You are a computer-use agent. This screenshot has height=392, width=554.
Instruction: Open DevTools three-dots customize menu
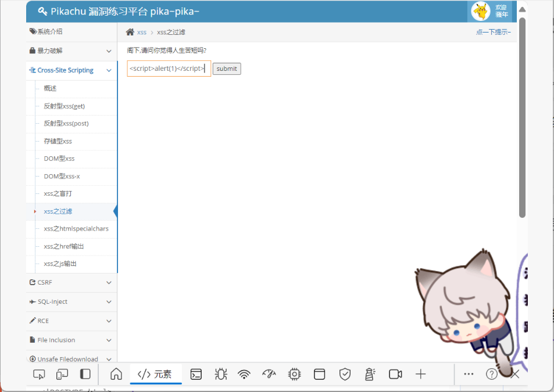coord(469,374)
